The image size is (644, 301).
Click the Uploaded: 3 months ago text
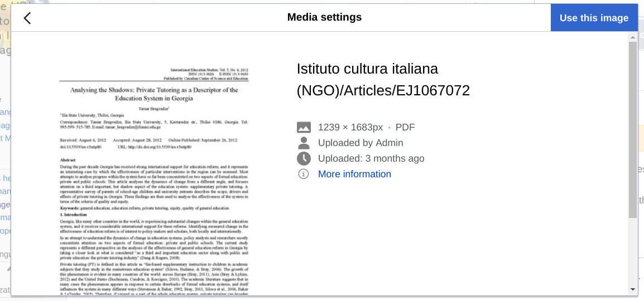point(371,158)
